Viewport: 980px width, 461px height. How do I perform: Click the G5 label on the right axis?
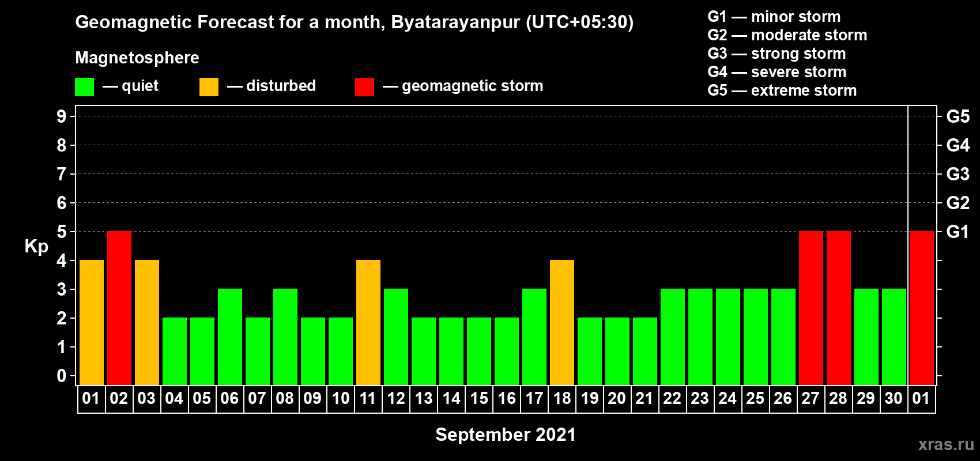pos(958,116)
